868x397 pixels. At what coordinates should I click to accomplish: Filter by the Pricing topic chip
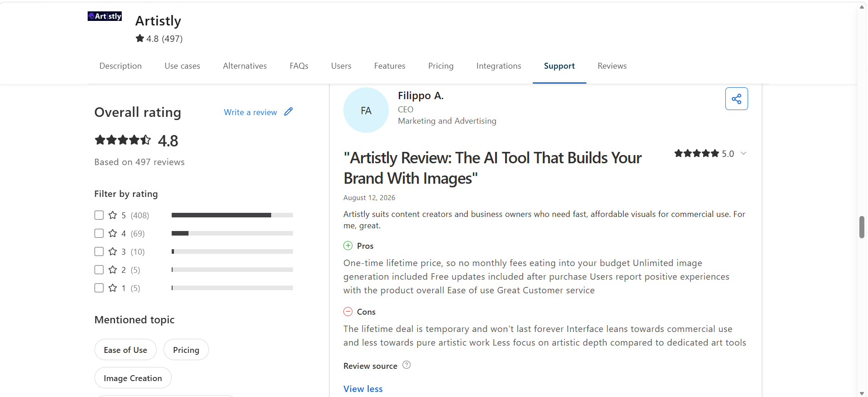point(186,350)
